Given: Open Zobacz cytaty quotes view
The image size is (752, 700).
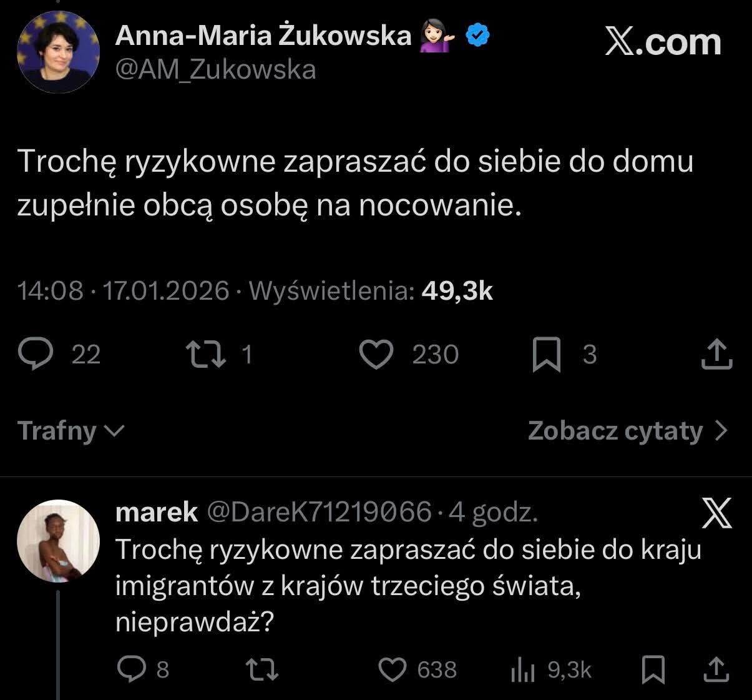Looking at the screenshot, I should [627, 431].
